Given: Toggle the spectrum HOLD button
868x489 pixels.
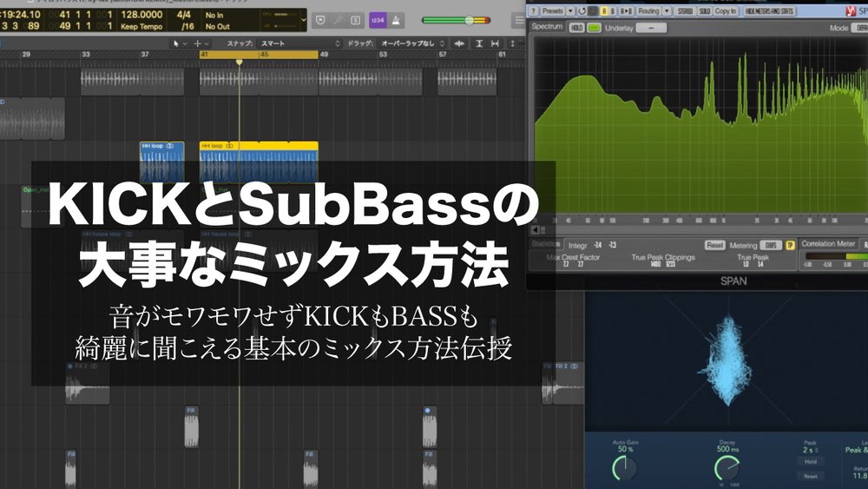Looking at the screenshot, I should click(576, 27).
